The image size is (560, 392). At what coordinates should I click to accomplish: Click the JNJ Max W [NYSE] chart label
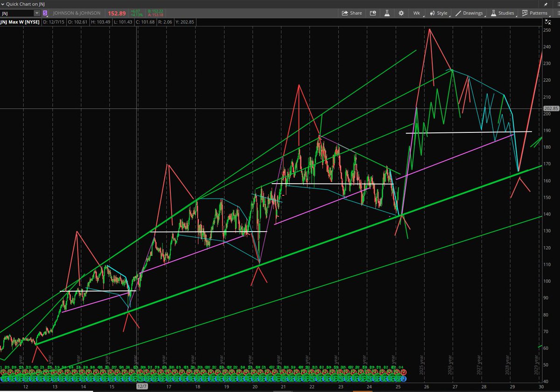click(x=21, y=22)
